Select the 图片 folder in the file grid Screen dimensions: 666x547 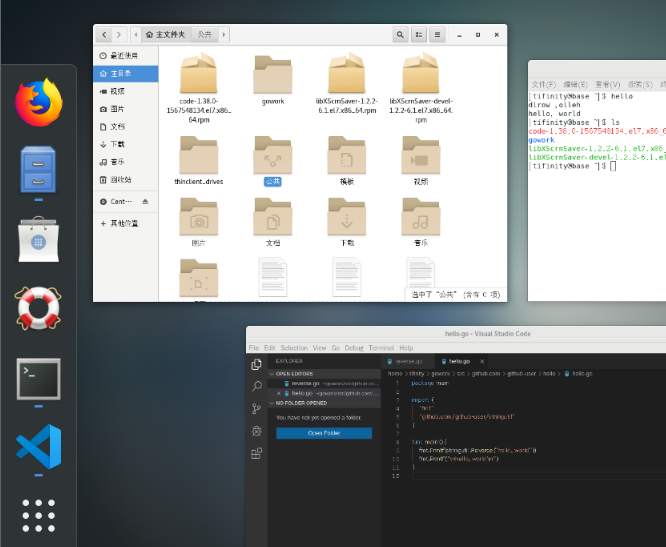pyautogui.click(x=199, y=217)
